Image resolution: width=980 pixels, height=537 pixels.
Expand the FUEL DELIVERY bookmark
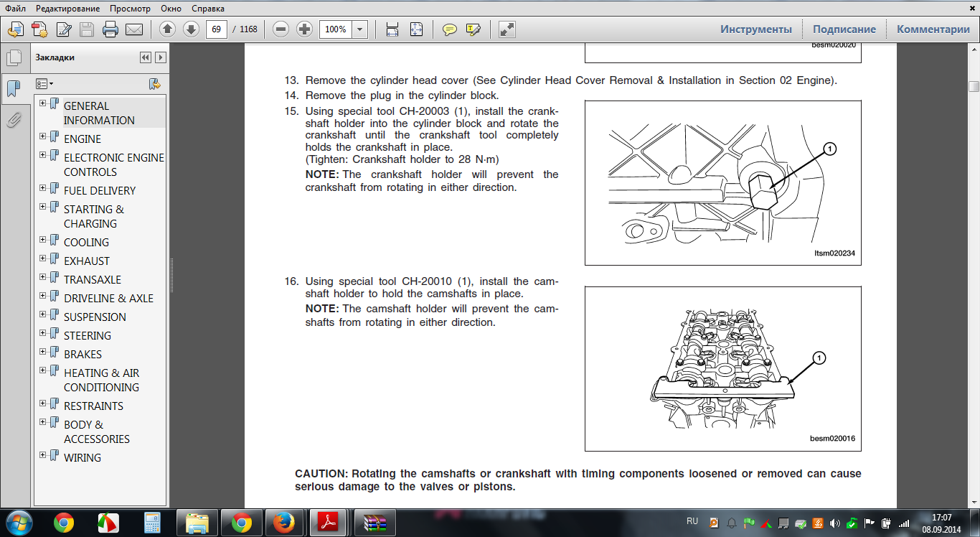click(x=43, y=188)
